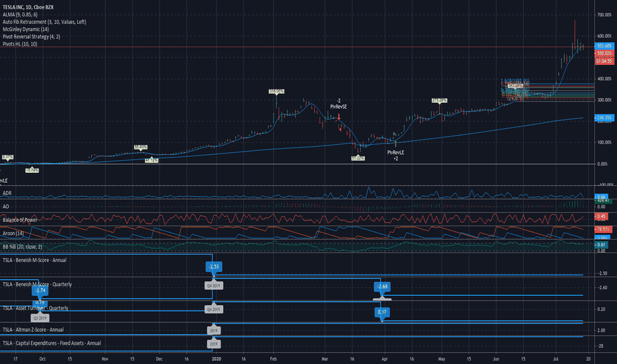Click the 2020 date on time axis
Image resolution: width=617 pixels, height=364 pixels.
point(216,359)
